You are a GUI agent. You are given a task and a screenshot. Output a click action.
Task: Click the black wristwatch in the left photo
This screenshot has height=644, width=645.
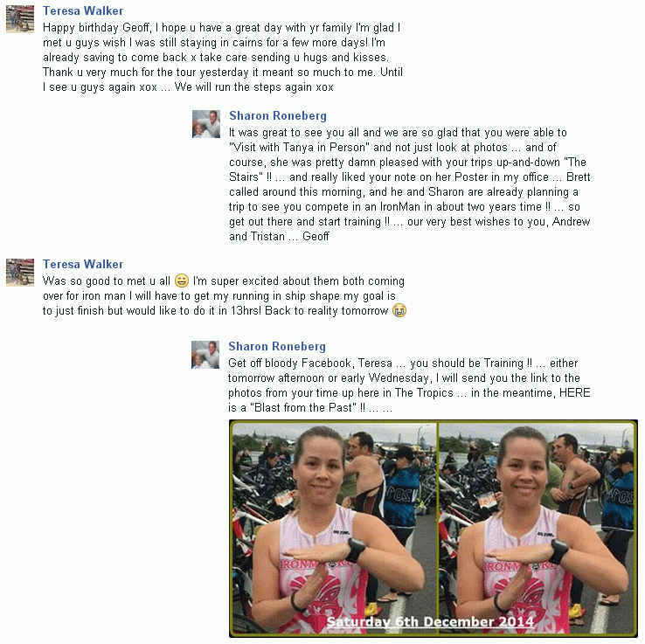coord(357,550)
